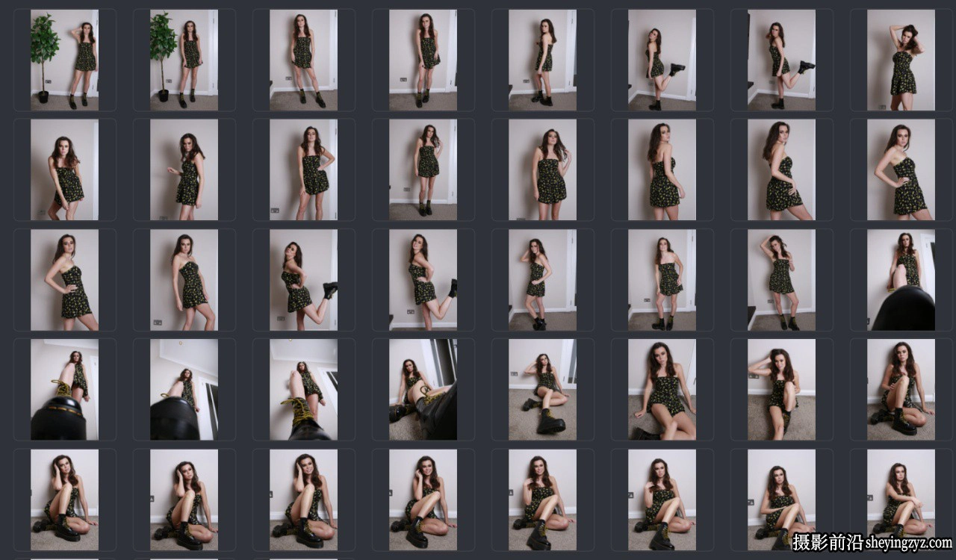Select sixth thumbnail in the fourth row
The image size is (956, 560).
[662, 389]
